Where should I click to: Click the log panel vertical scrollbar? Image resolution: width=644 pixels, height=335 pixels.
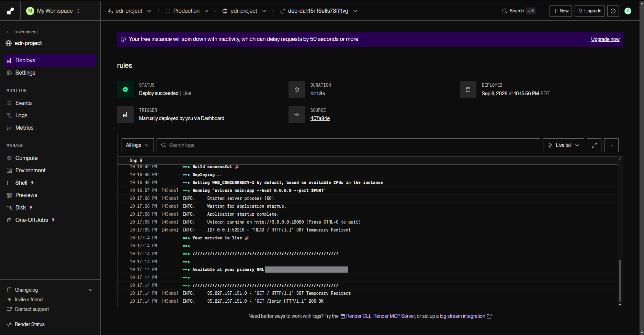620,281
